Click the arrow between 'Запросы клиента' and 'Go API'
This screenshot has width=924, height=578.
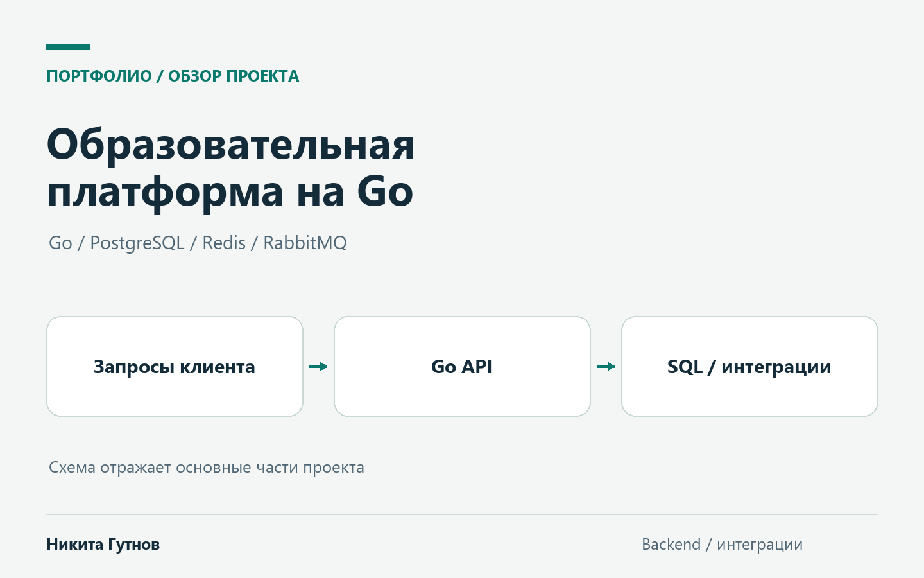point(318,367)
